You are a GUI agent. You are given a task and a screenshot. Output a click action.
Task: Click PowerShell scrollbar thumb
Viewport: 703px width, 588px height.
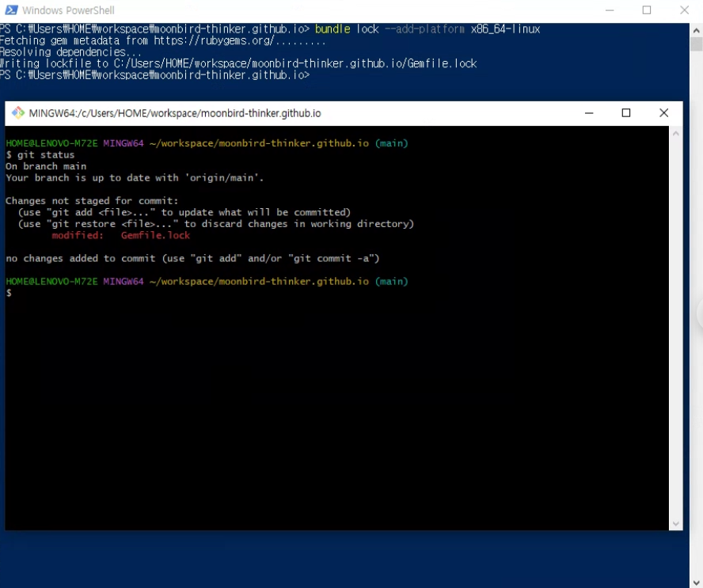[697, 44]
